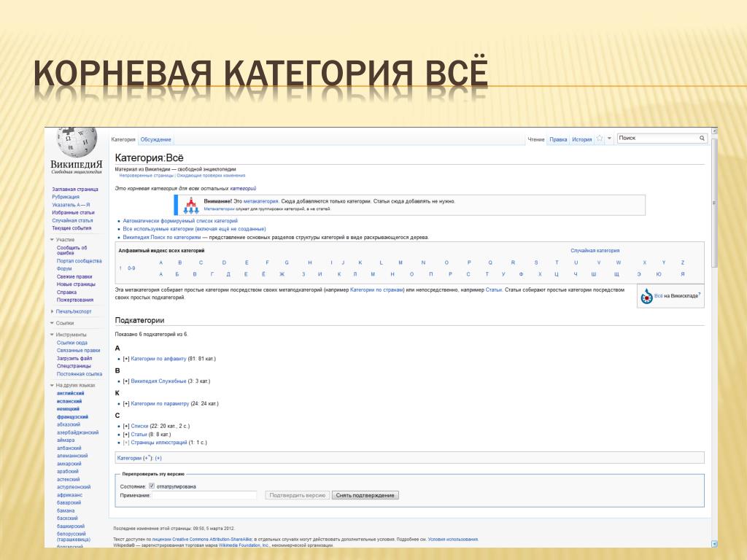Collapse the Участие sidebar section
Image resolution: width=747 pixels, height=560 pixels.
(x=52, y=239)
